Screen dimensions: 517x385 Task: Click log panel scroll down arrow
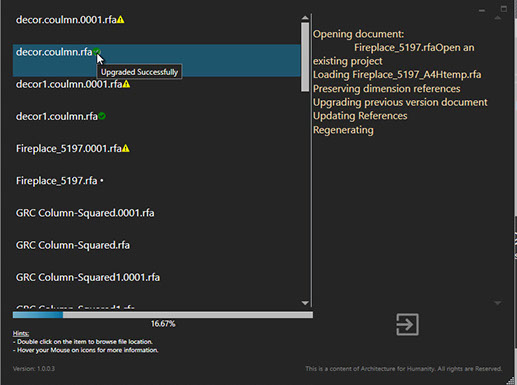[x=498, y=303]
